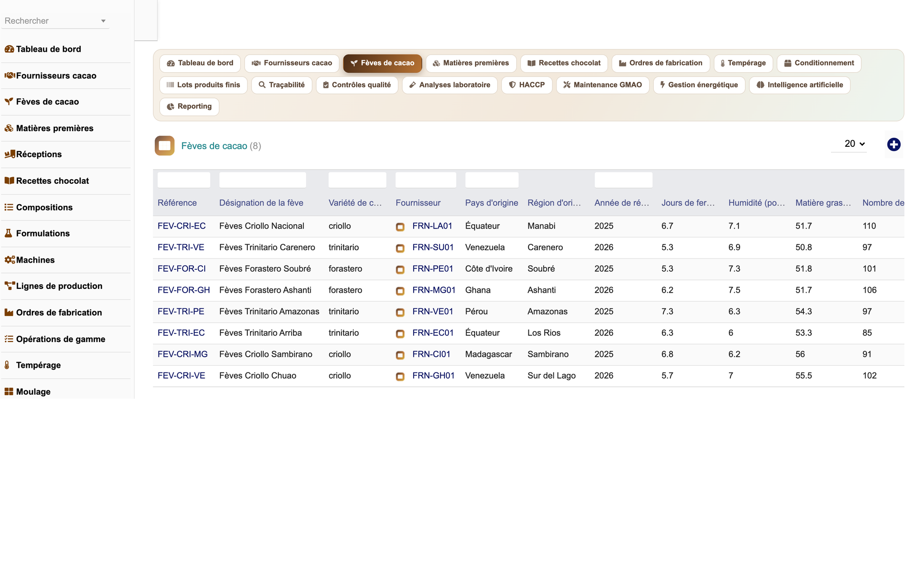Click the Fèves de cacao header square icon
The image size is (924, 572).
[164, 146]
